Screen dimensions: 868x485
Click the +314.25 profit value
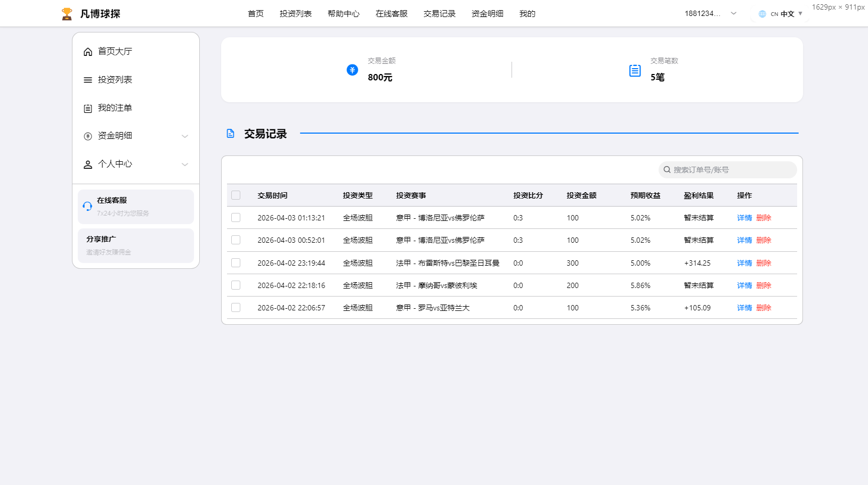(x=697, y=263)
